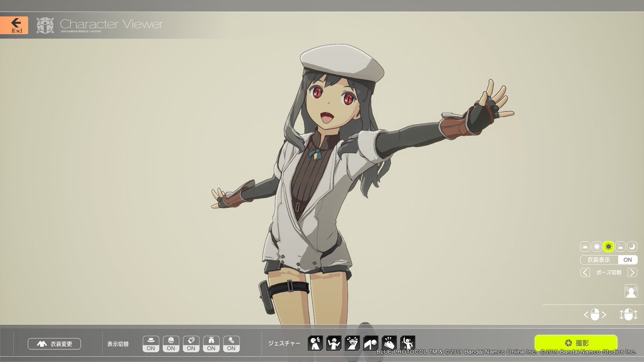Go back using the Esc arrow button
The width and height of the screenshot is (644, 362).
(x=14, y=25)
